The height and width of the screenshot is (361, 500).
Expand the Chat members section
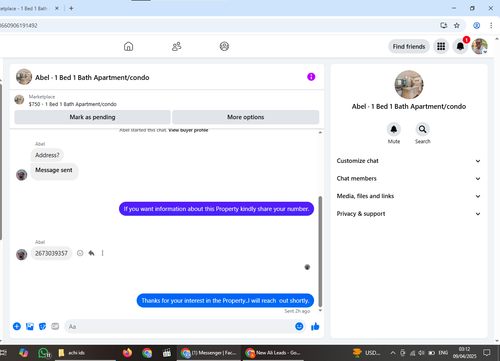(x=409, y=178)
